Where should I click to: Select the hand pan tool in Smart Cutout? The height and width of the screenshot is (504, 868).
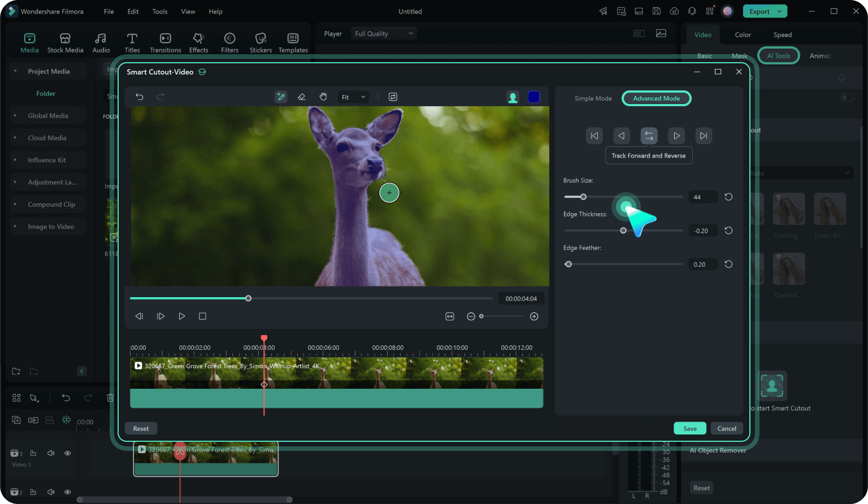pos(323,97)
